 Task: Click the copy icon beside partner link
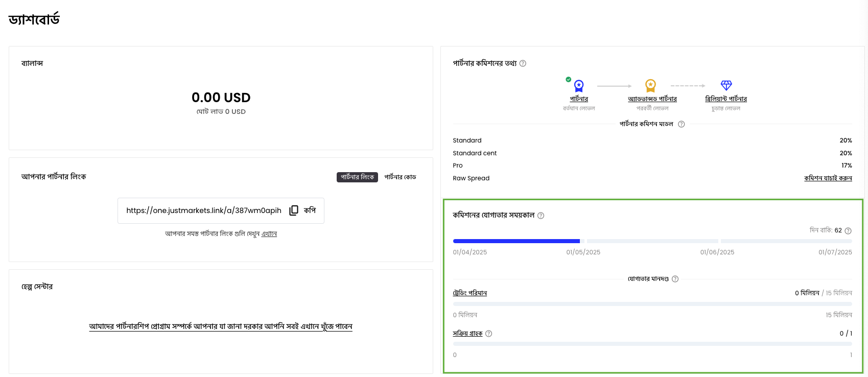[294, 210]
